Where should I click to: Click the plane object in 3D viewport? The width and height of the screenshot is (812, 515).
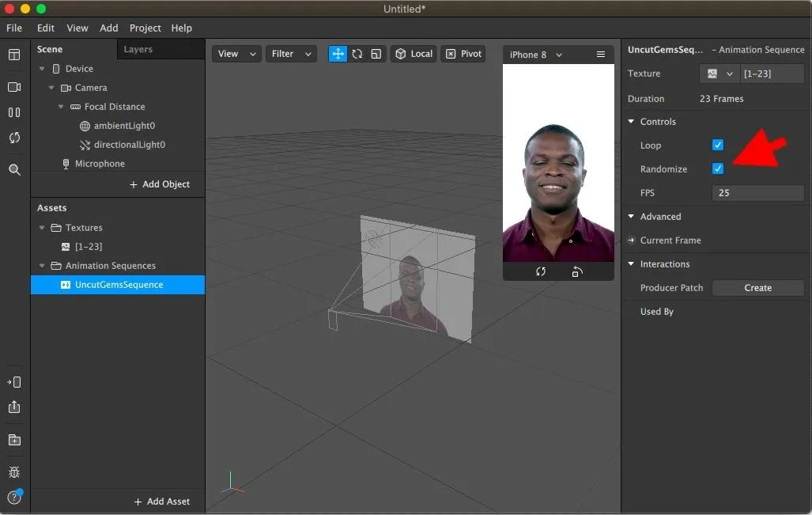(417, 278)
